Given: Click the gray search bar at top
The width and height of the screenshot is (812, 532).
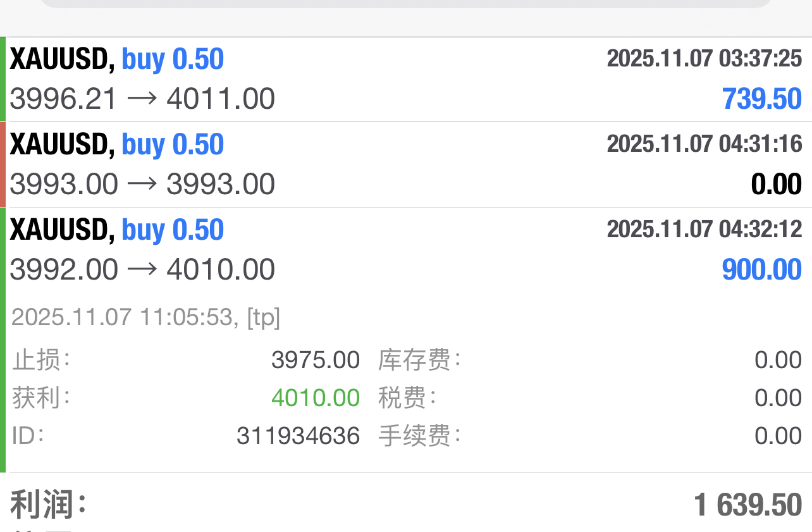Looking at the screenshot, I should click(405, 3).
